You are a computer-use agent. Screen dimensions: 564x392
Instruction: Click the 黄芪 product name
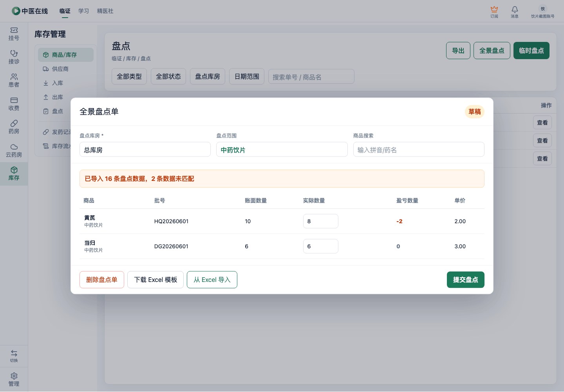90,218
